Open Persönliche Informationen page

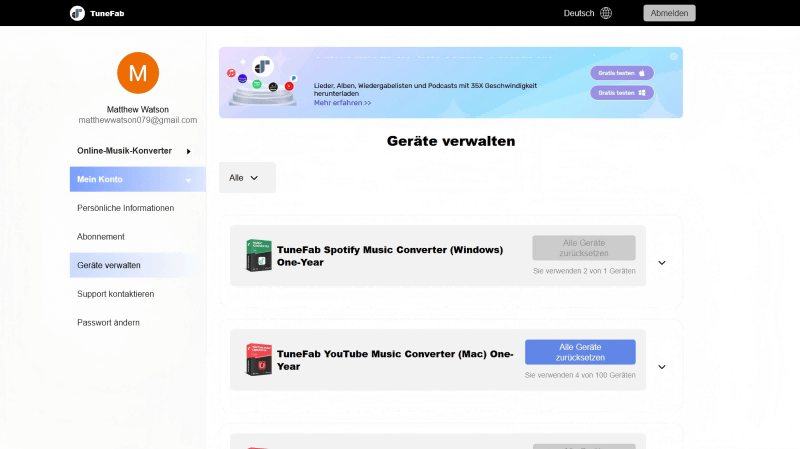click(x=126, y=208)
